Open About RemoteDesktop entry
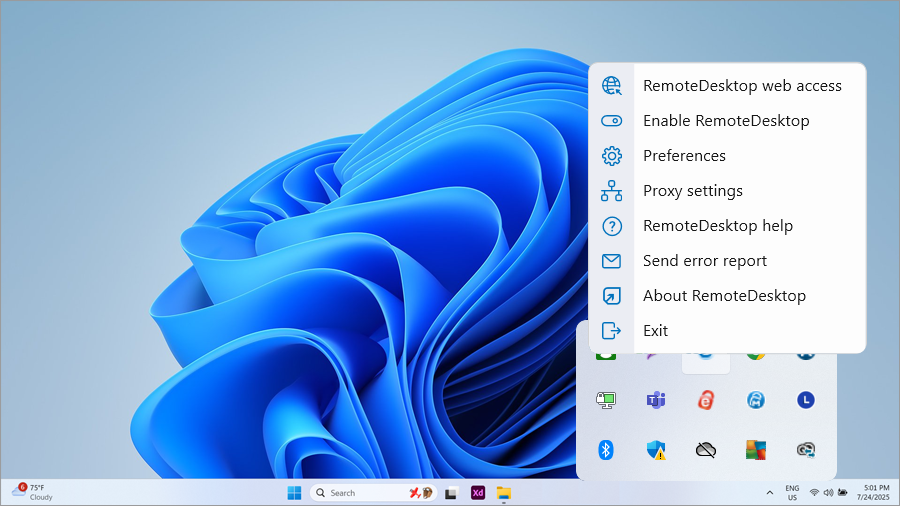900x506 pixels. pos(727,295)
